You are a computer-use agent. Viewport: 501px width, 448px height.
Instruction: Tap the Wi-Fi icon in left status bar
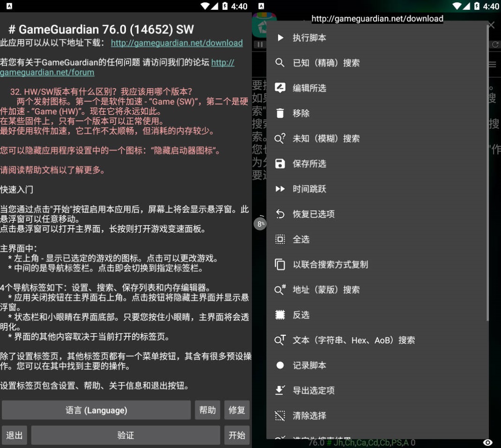(x=205, y=6)
